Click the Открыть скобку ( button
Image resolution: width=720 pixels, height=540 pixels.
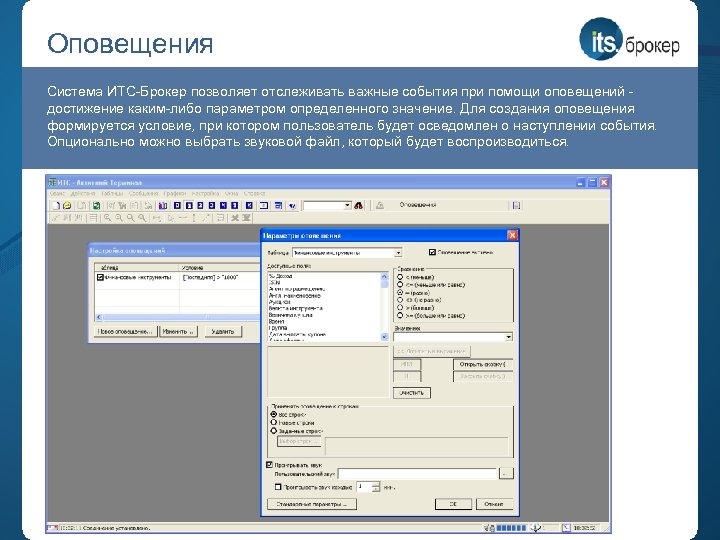(x=483, y=364)
